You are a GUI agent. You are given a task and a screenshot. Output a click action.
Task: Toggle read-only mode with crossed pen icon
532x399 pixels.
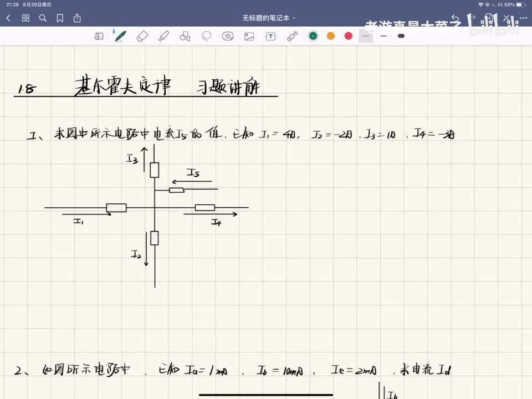coord(507,18)
